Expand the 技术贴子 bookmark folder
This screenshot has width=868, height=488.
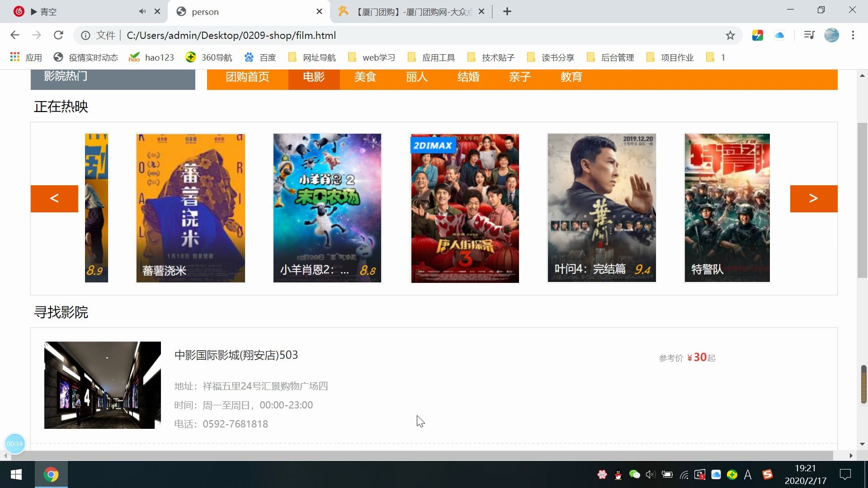coord(491,57)
